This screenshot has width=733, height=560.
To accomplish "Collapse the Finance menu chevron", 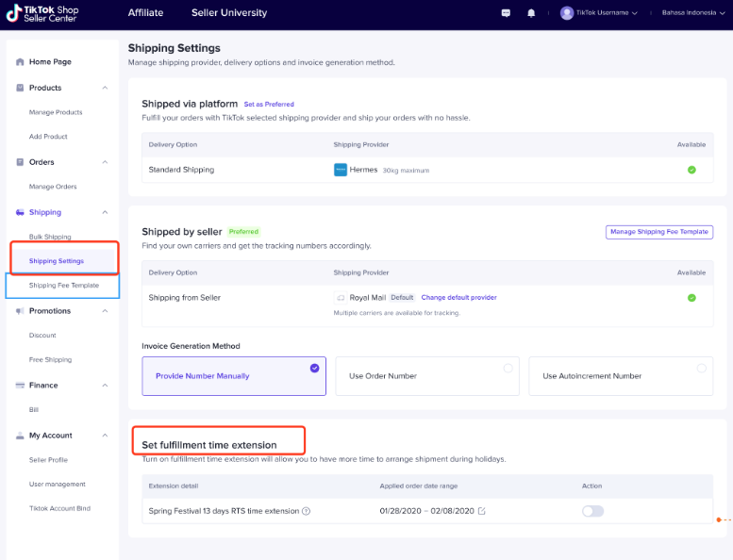I will pyautogui.click(x=105, y=386).
